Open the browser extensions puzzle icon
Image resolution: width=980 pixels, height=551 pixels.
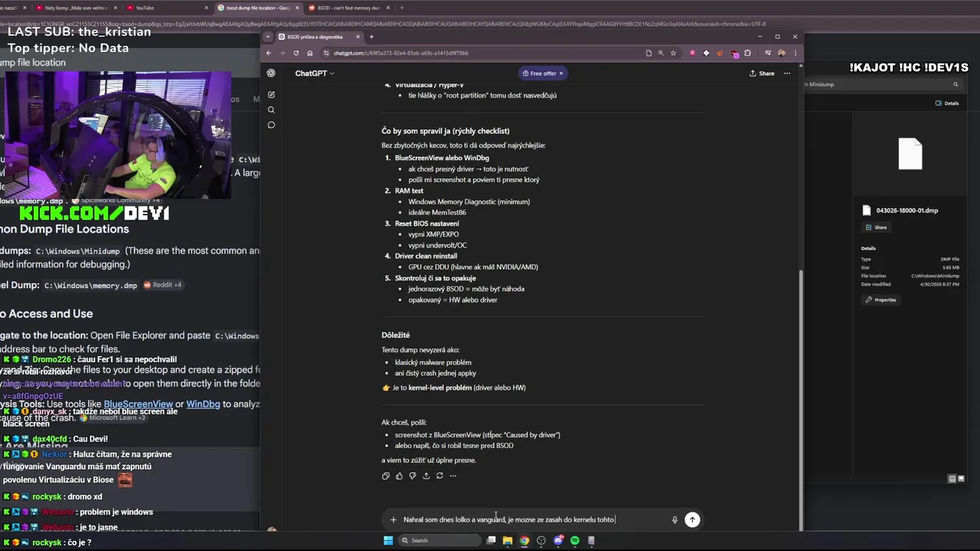tap(747, 53)
